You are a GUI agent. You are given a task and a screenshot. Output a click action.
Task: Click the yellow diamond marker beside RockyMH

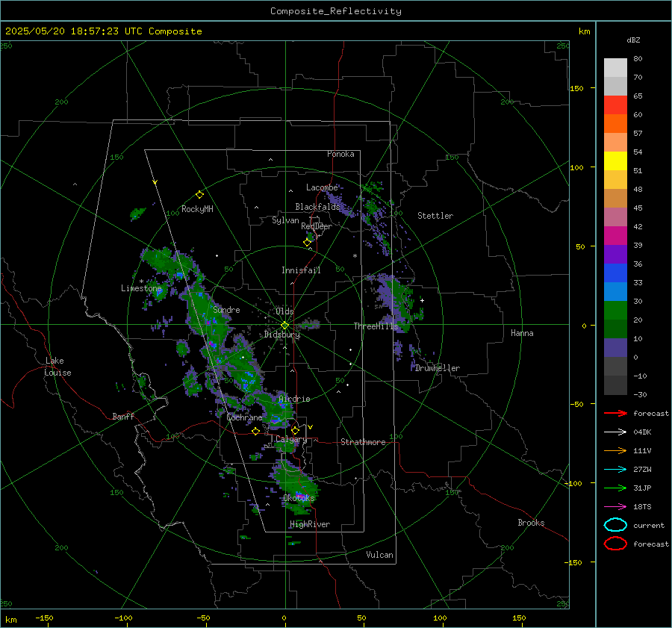click(x=199, y=195)
